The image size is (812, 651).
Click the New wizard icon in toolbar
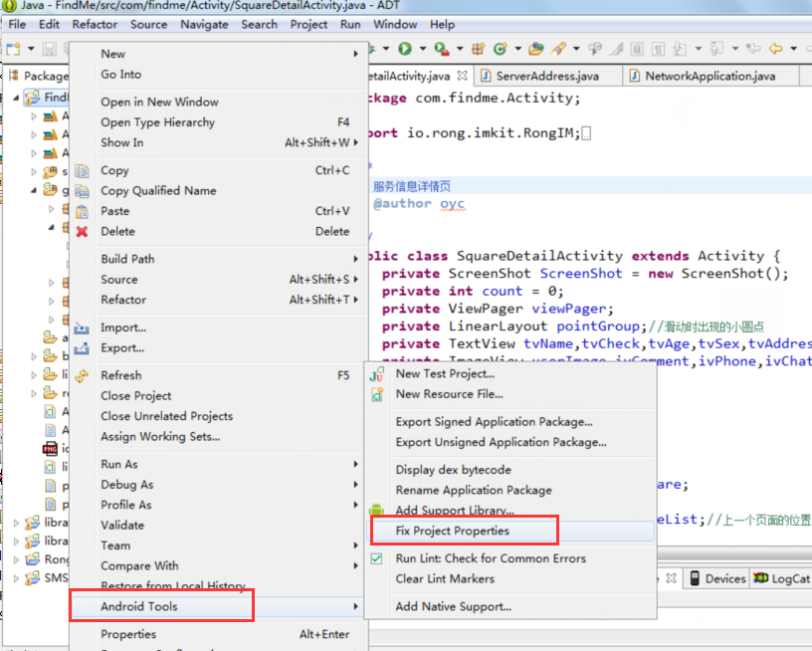[x=14, y=49]
